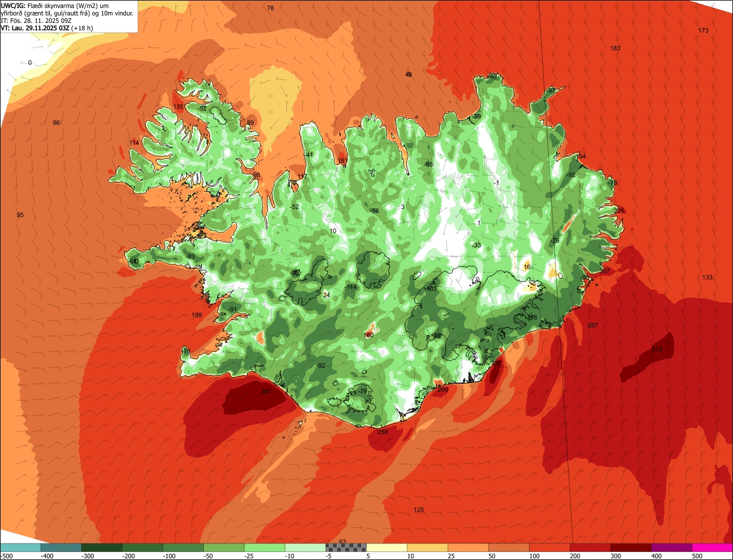Click the value 98 in the northwest fjord

(x=257, y=175)
